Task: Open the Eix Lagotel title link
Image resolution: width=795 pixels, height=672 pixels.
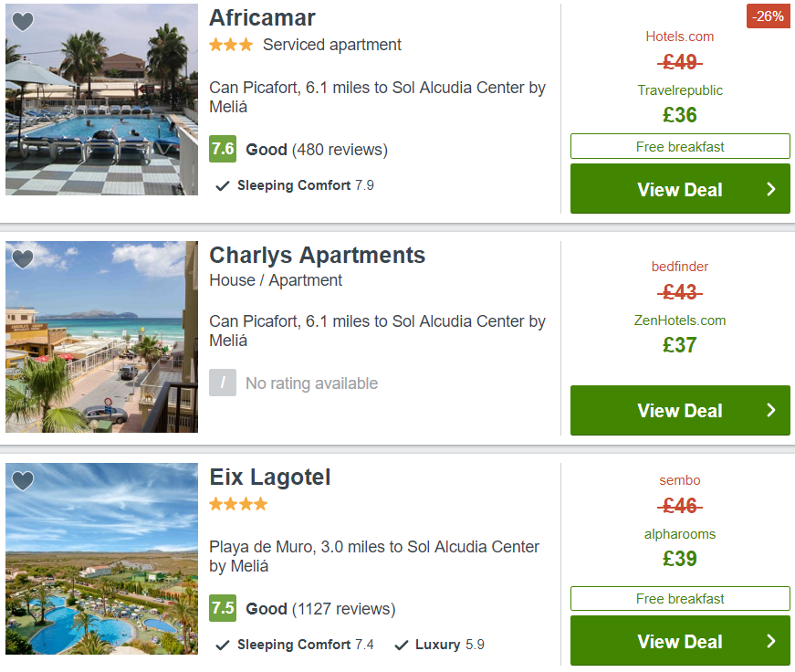Action: click(270, 478)
